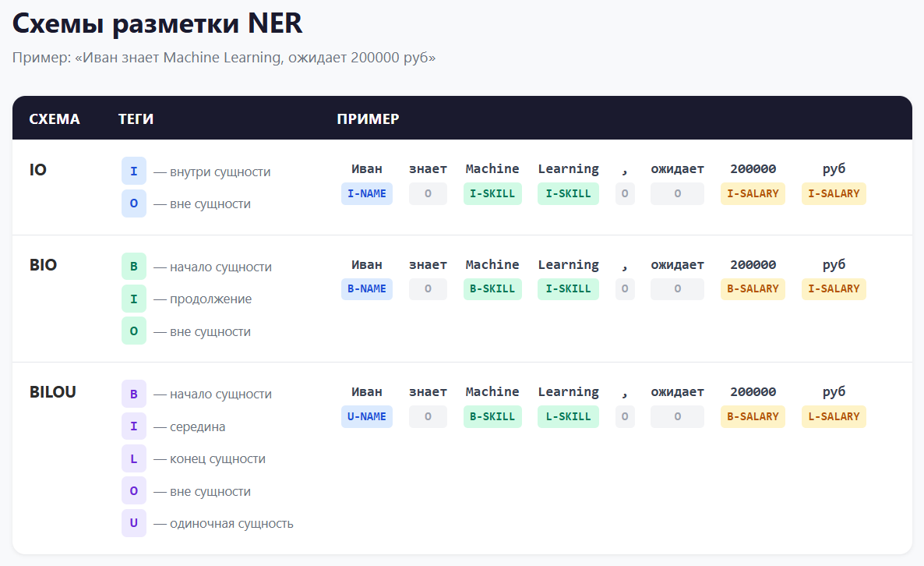Screen dimensions: 924x566
Task: Click the СХЕМА column header
Action: pos(55,119)
